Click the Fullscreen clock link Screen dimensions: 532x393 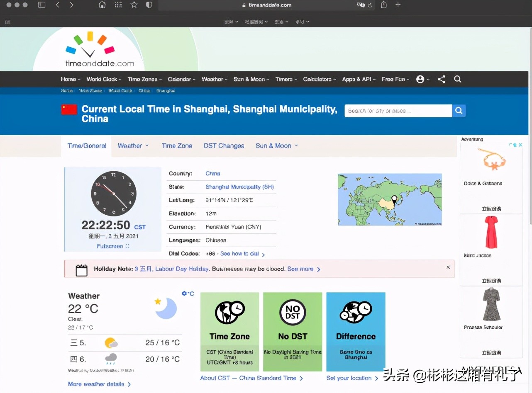113,246
